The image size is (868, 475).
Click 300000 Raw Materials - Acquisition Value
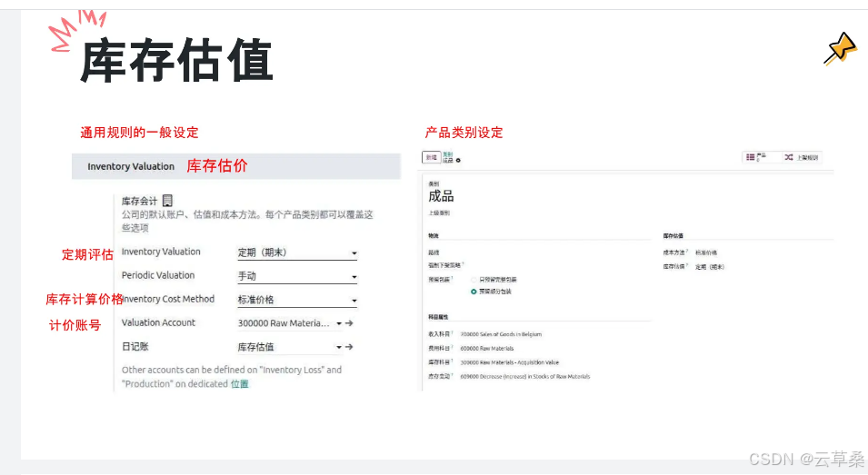[510, 362]
